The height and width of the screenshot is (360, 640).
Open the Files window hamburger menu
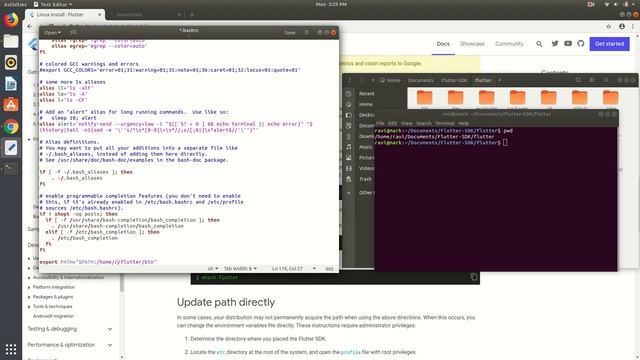pos(606,80)
